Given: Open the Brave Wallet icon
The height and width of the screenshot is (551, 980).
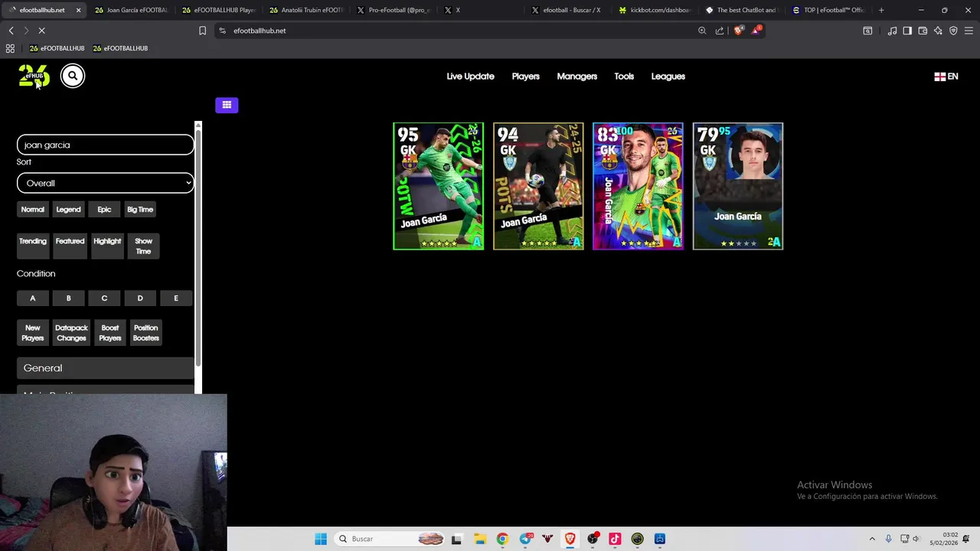Looking at the screenshot, I should coord(923,31).
